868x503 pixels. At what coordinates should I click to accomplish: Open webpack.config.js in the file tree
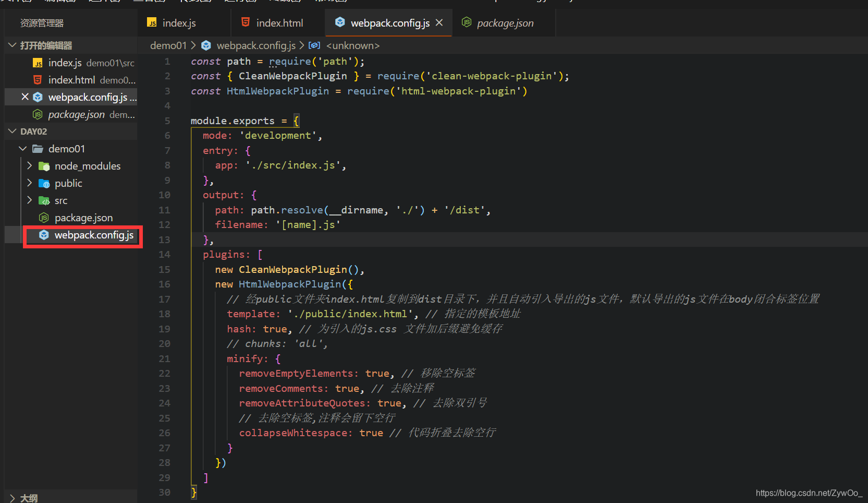[x=71, y=235]
